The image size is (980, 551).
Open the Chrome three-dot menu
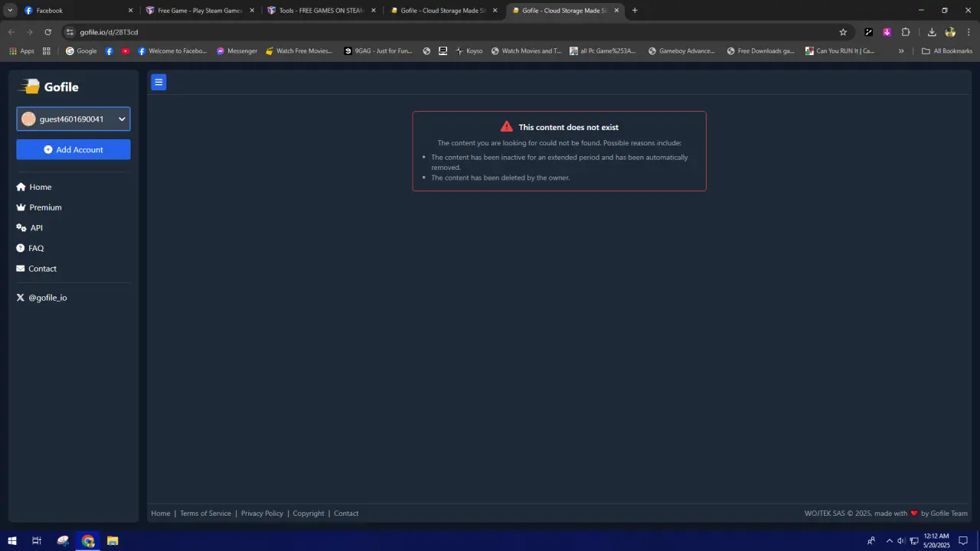click(x=969, y=32)
